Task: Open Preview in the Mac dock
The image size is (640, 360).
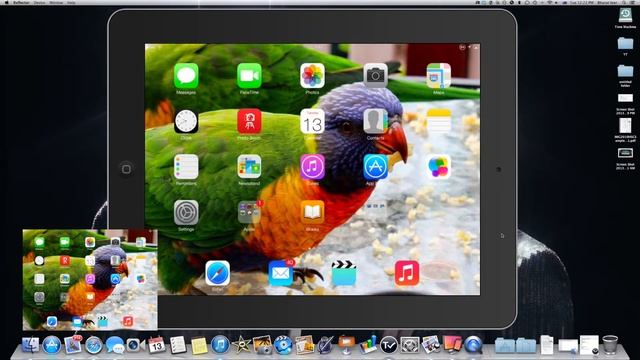Action: point(431,345)
